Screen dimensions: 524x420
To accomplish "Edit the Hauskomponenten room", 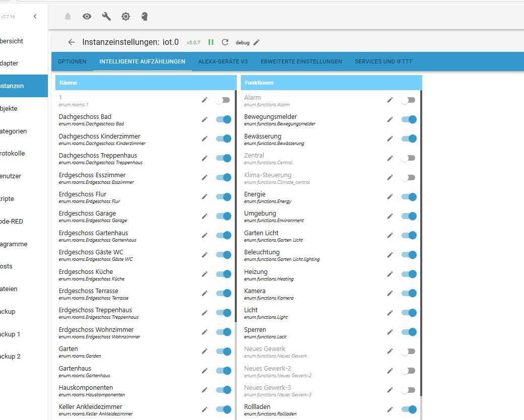I will [205, 390].
